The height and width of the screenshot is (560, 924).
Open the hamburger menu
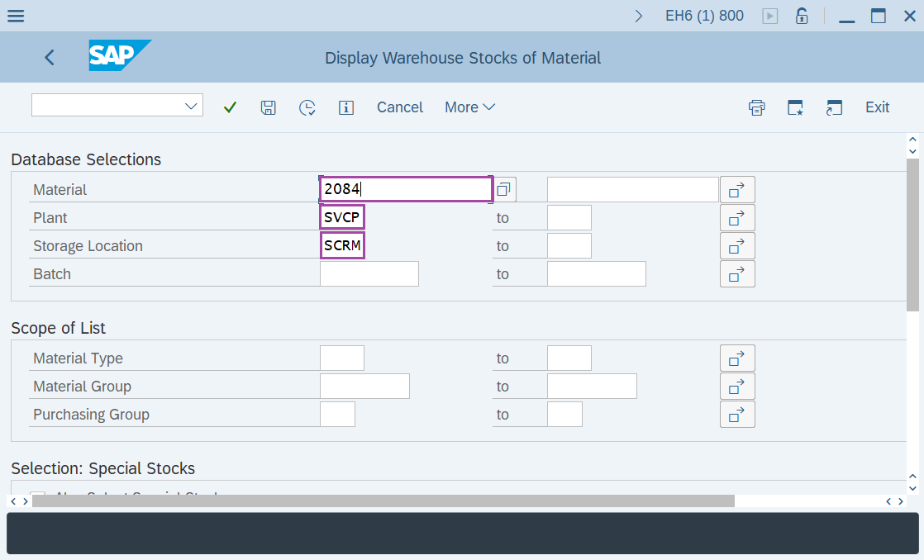click(15, 15)
